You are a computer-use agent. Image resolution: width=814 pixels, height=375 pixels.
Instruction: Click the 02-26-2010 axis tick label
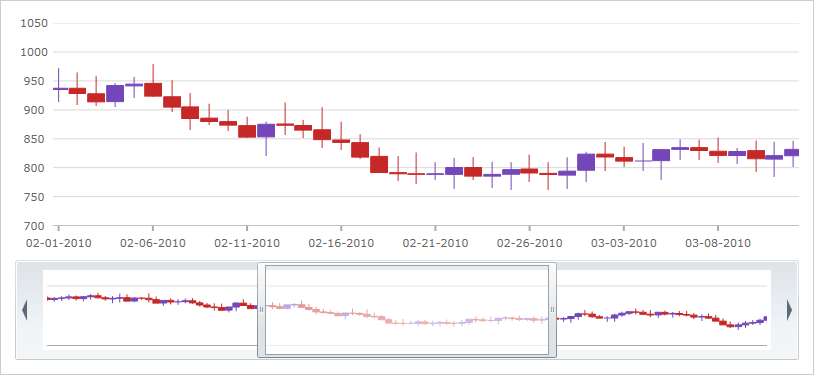pyautogui.click(x=530, y=243)
